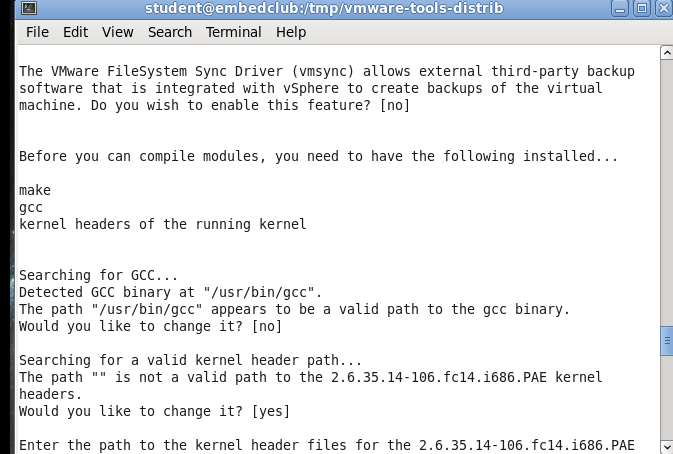Click the terminal window icon in title bar
Viewport: 673px width, 454px height.
tap(29, 8)
